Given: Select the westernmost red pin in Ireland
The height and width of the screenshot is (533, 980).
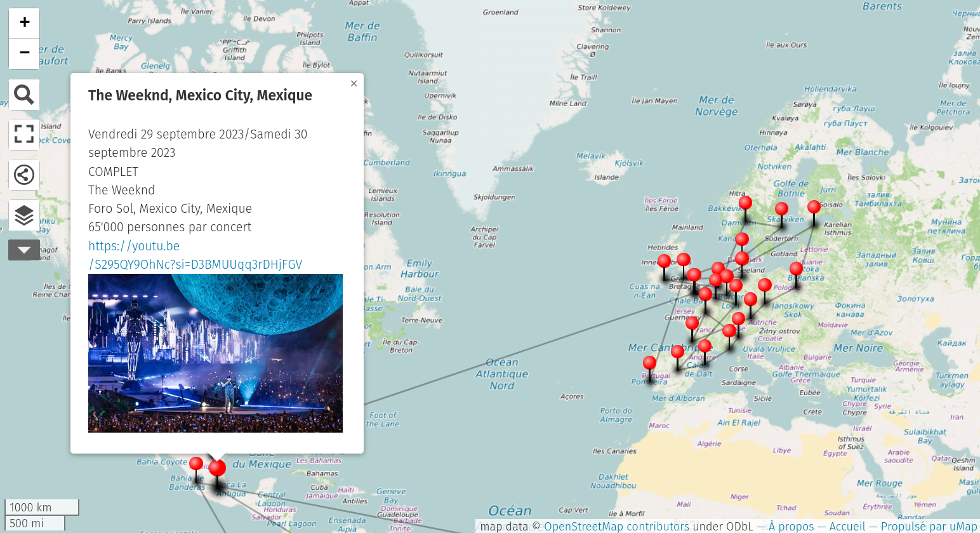Looking at the screenshot, I should point(664,262).
